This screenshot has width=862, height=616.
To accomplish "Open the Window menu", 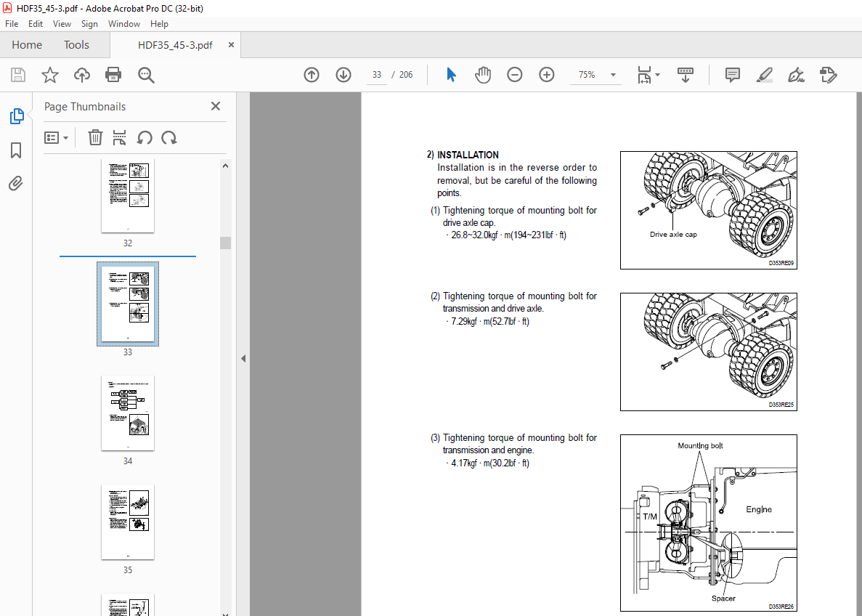I will pyautogui.click(x=123, y=24).
